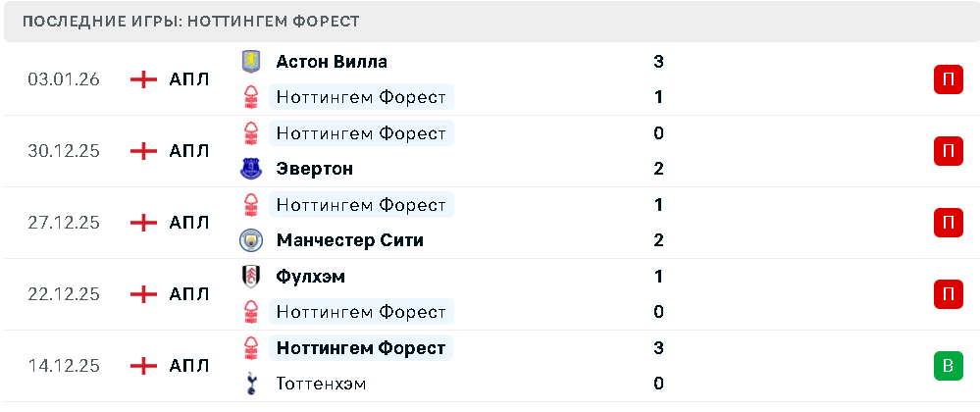This screenshot has width=980, height=412.
Task: Open the Эвертон team link
Action: pyautogui.click(x=314, y=169)
